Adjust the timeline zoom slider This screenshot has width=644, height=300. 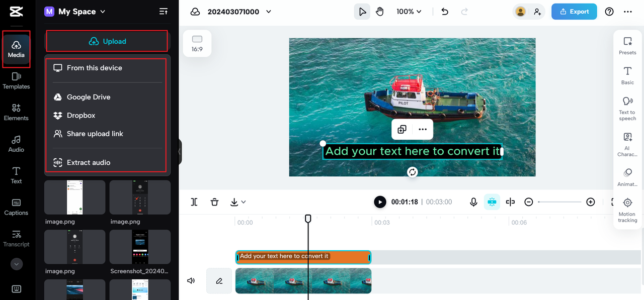pos(559,202)
